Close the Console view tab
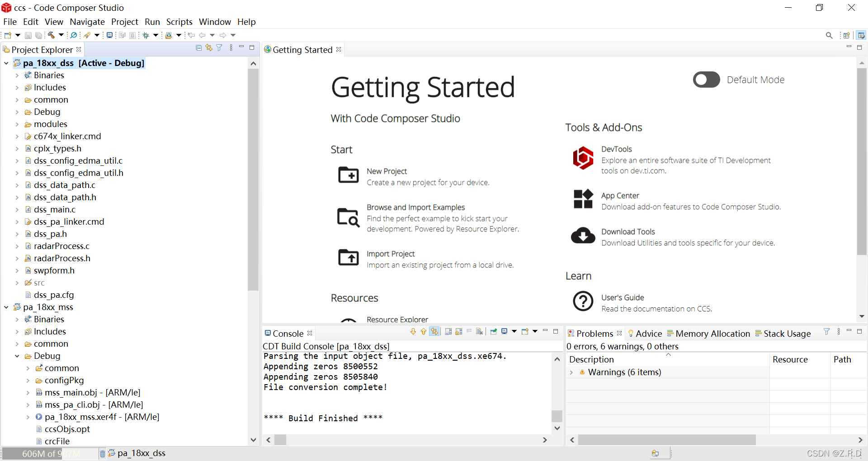This screenshot has width=868, height=461. pyautogui.click(x=310, y=333)
